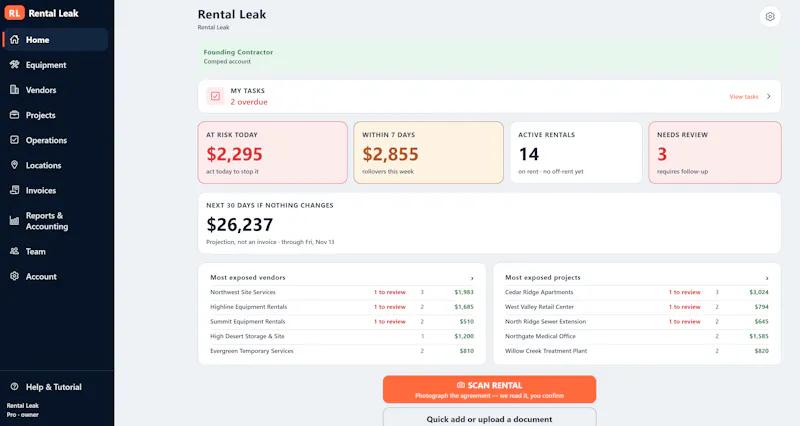800x426 pixels.
Task: Click '1 to review' for Highline Equipment Rentals
Action: pos(390,307)
